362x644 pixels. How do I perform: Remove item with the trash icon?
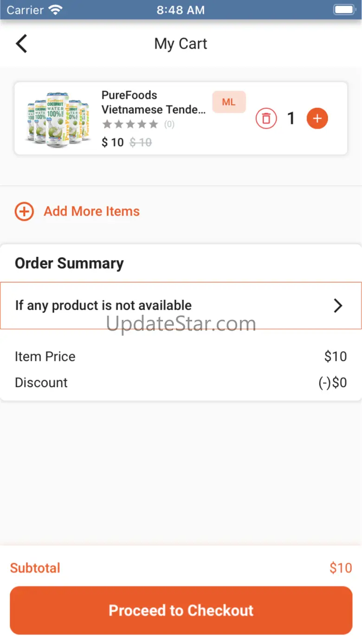point(266,119)
